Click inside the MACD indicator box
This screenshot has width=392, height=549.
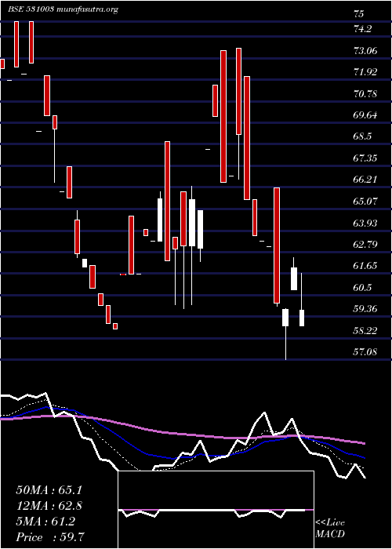pos(216,510)
